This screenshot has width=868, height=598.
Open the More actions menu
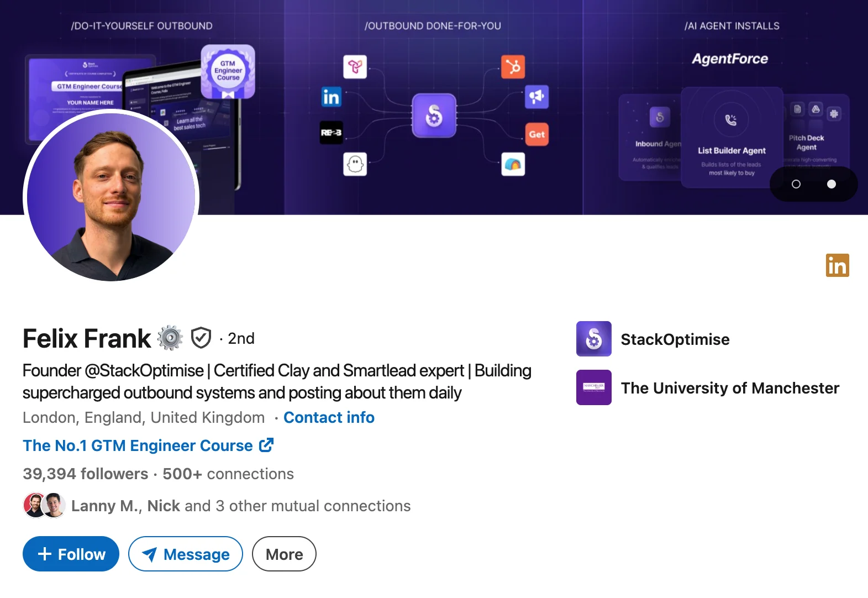coord(284,554)
